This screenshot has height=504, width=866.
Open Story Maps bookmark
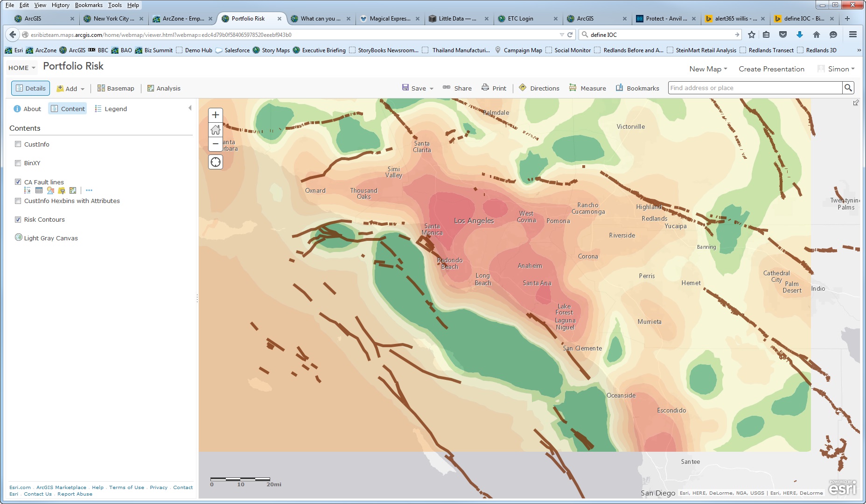(271, 50)
